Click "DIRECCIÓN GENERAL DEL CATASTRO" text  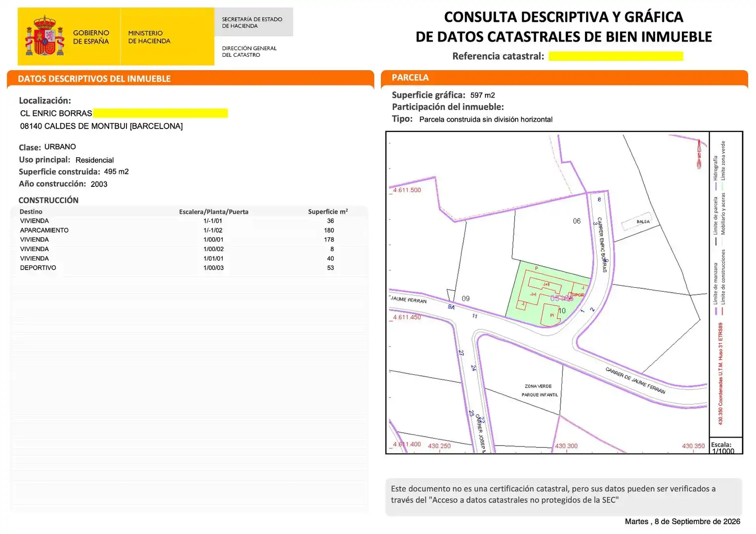click(249, 51)
